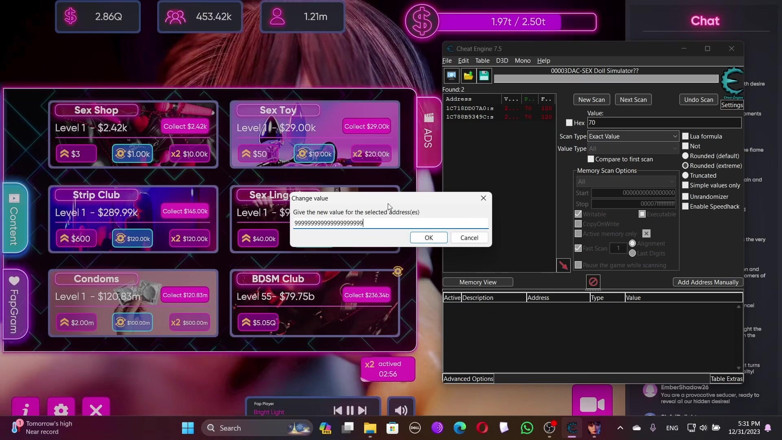
Task: Click the red arrow add-to-address-list icon
Action: point(563,265)
